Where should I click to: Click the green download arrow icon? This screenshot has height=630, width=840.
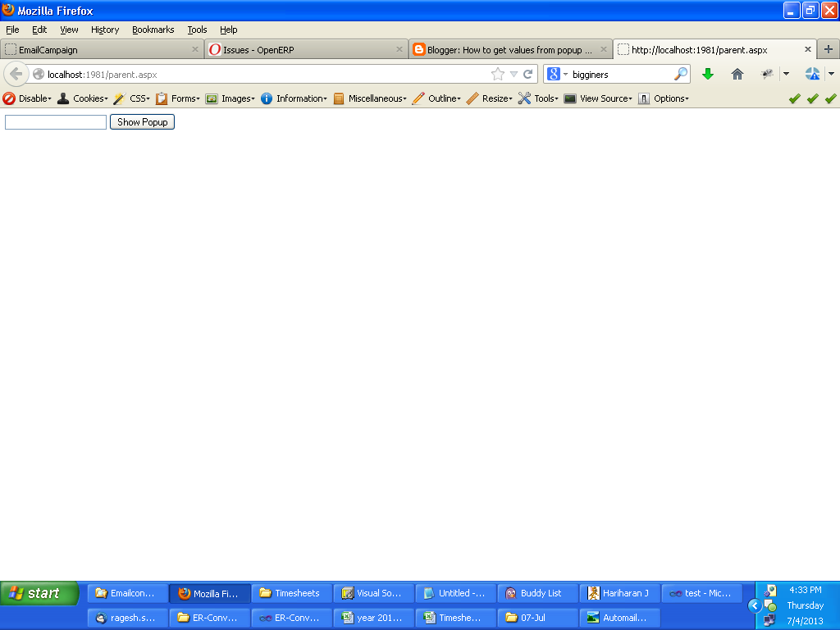[707, 74]
